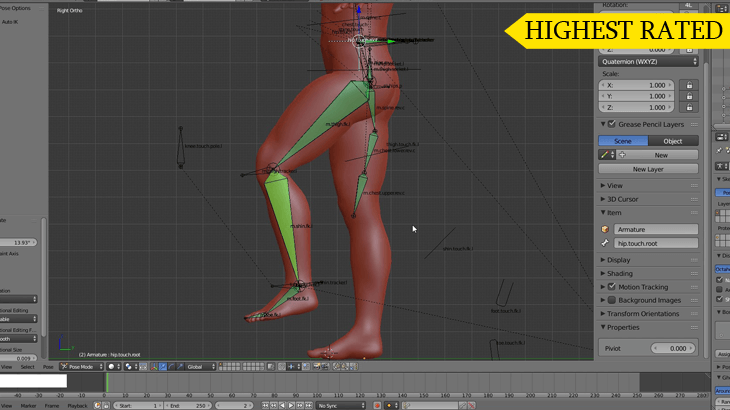This screenshot has width=730, height=410.
Task: Toggle the Grease Pencil Layers checkbox
Action: tap(612, 124)
